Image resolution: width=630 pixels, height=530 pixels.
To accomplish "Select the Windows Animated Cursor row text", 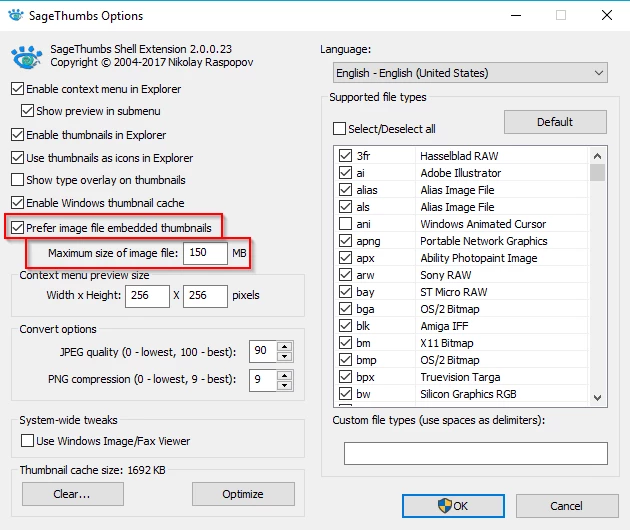I will (x=483, y=224).
